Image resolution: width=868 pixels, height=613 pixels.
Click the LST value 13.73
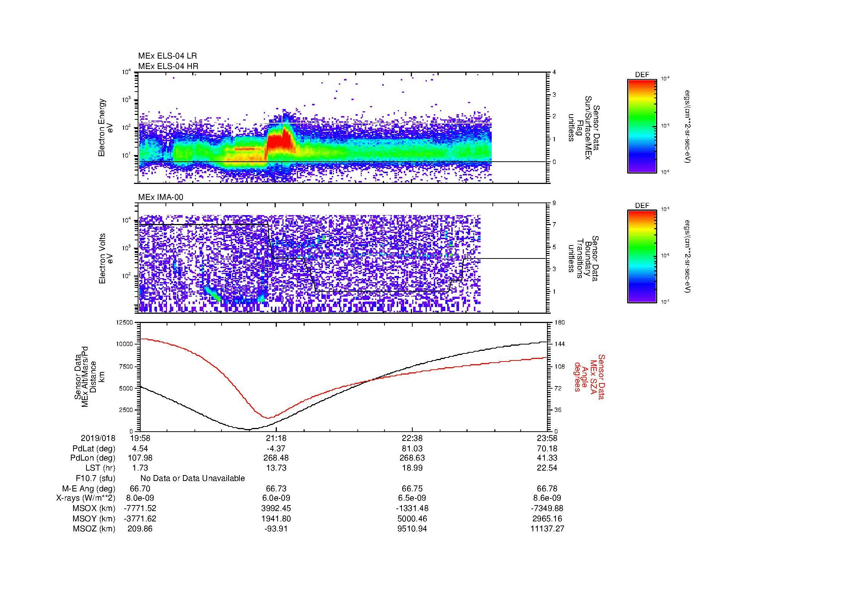pos(276,468)
